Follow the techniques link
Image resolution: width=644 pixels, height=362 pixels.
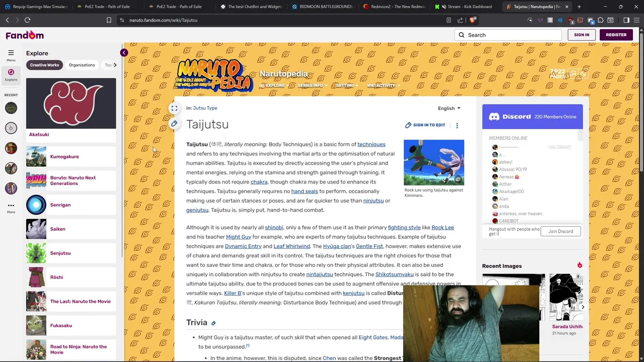click(371, 144)
